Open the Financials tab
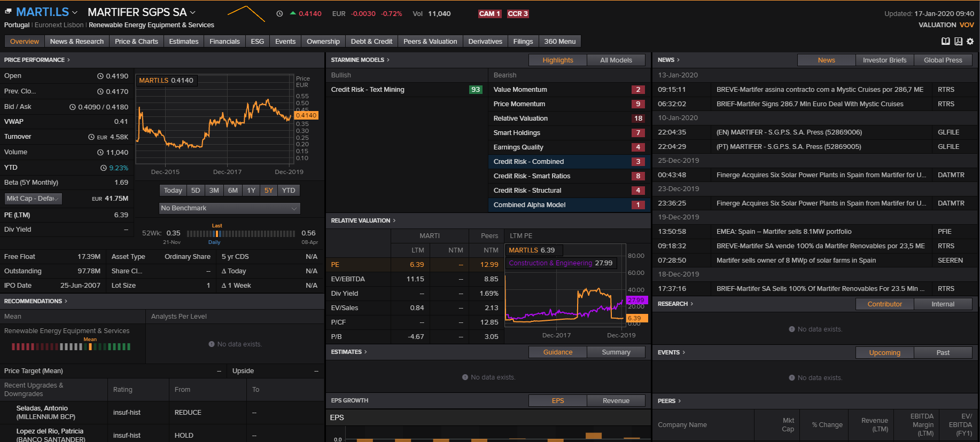This screenshot has width=980, height=442. coord(224,42)
